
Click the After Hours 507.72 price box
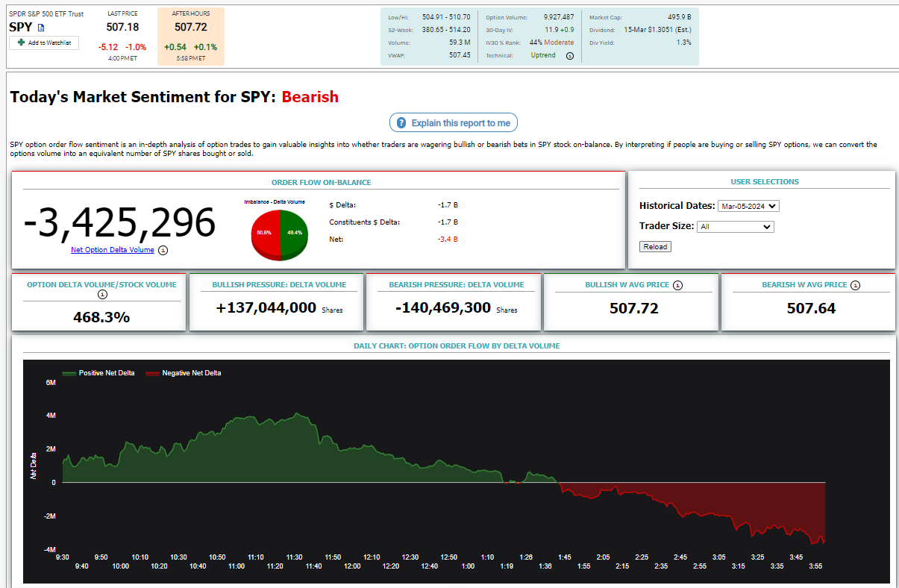(x=191, y=37)
